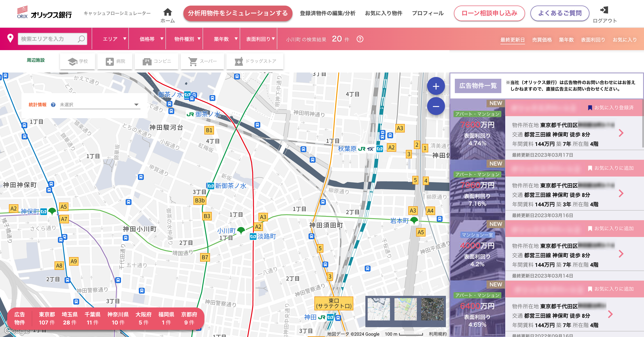This screenshot has width=644, height=337.
Task: Toggle コンビニ nearby facilities filter
Action: click(157, 61)
